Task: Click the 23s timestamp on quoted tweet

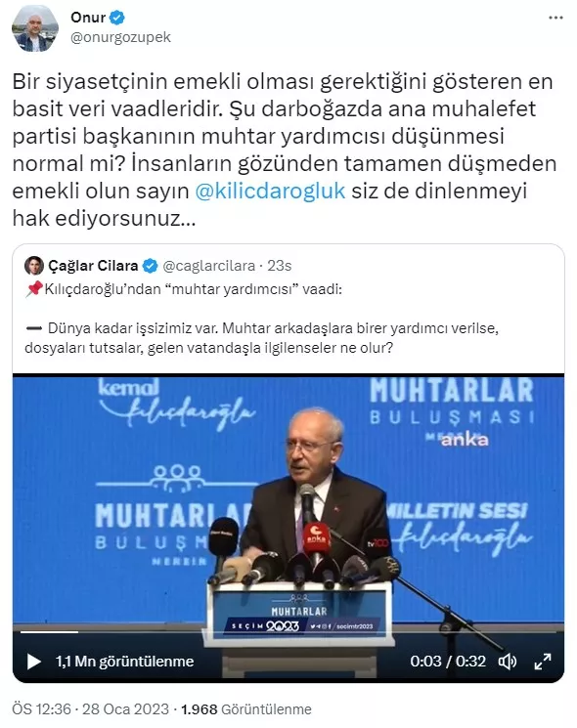Action: [x=279, y=266]
